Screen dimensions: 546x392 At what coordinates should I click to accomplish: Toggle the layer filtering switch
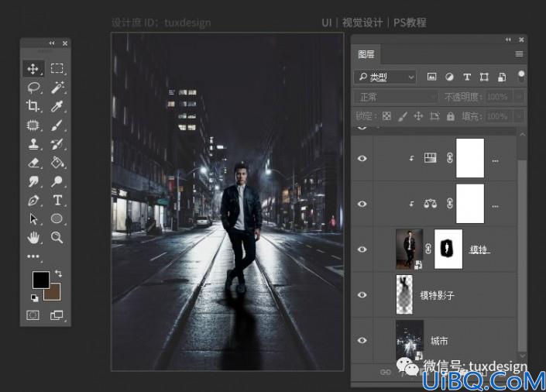[x=521, y=77]
